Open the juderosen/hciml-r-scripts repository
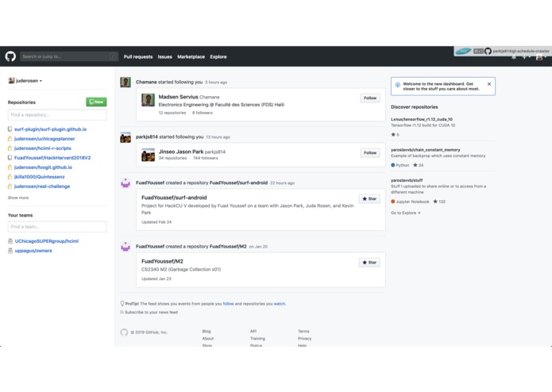The image size is (552, 392). click(43, 148)
